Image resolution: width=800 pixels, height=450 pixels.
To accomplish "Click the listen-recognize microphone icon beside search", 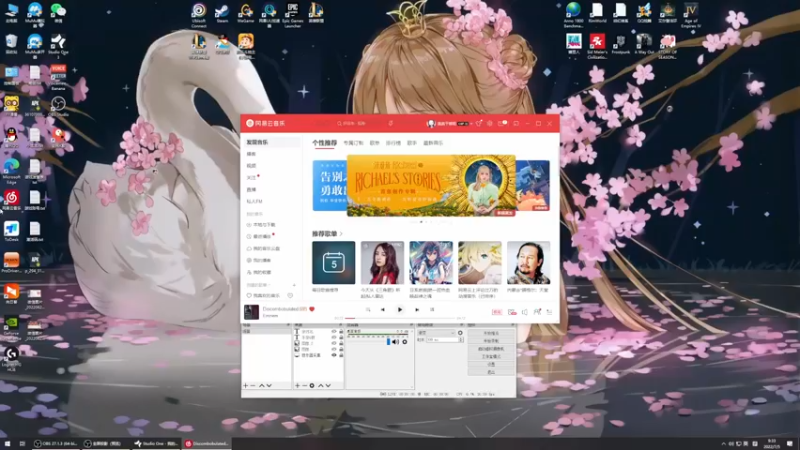I will point(391,123).
